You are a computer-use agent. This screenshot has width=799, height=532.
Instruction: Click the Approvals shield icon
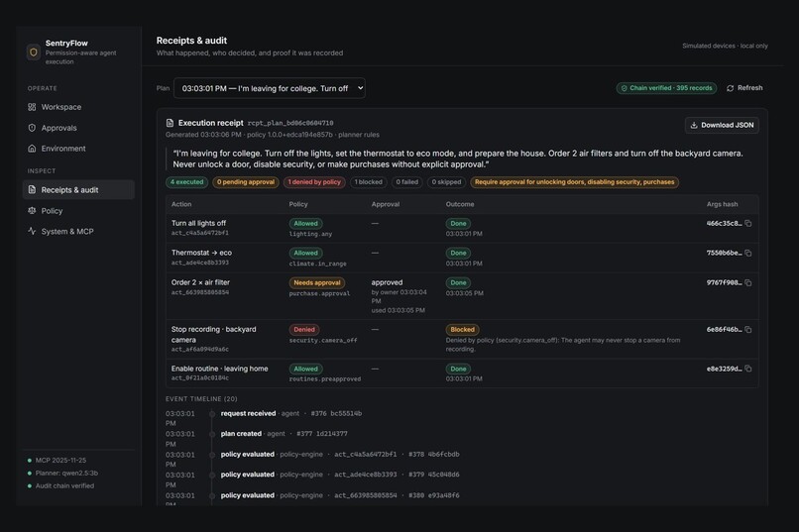point(32,128)
